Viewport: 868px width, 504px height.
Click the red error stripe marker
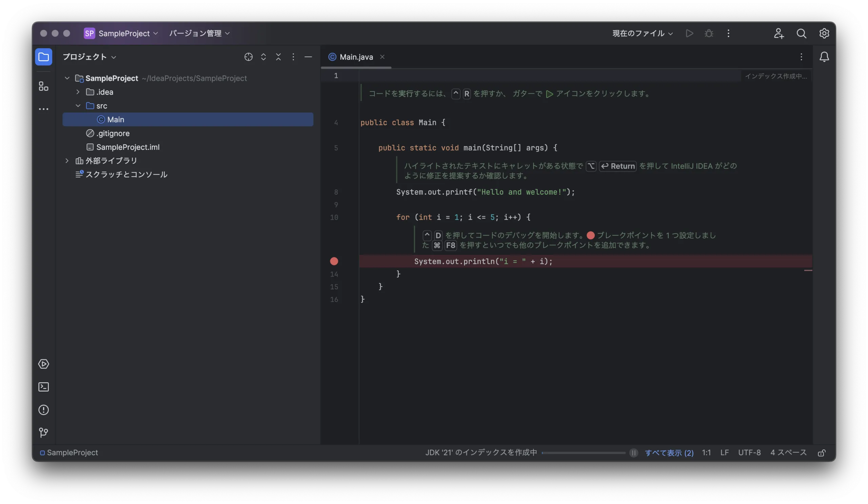pos(808,270)
